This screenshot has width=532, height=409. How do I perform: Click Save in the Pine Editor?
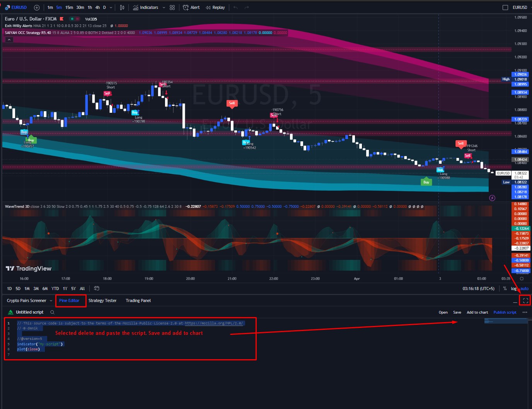457,312
